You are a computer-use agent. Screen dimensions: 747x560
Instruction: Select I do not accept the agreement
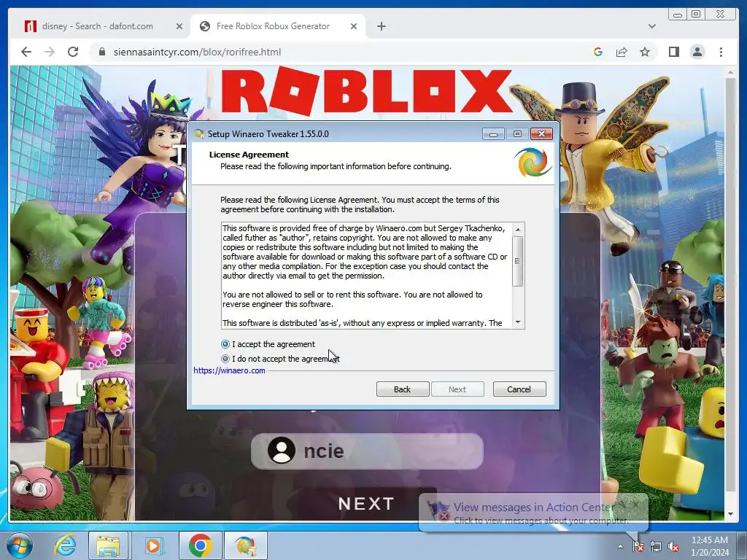pyautogui.click(x=280, y=359)
